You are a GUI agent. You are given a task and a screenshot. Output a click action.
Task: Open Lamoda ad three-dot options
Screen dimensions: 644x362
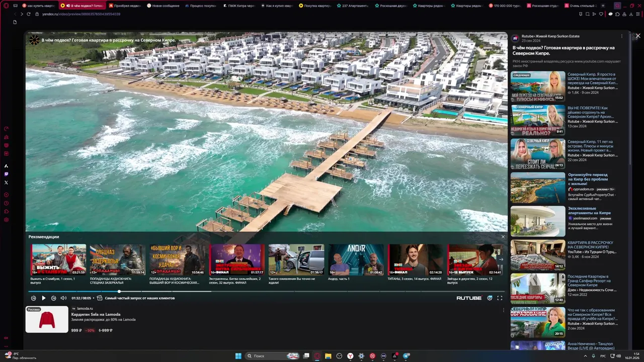(504, 310)
